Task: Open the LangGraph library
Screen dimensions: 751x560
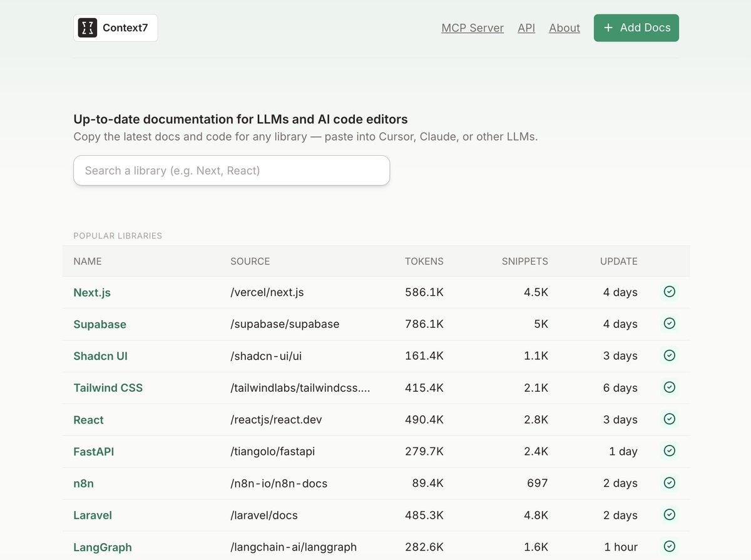Action: tap(103, 547)
